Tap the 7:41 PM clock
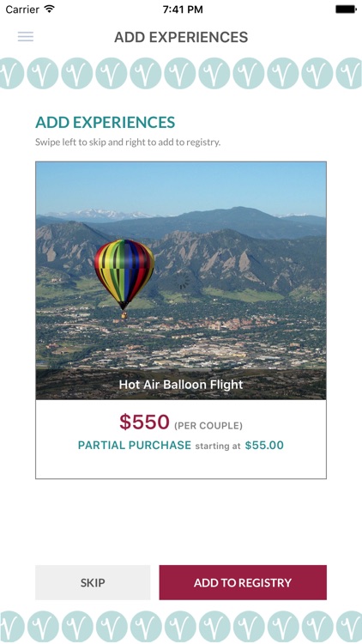The image size is (362, 644). [183, 9]
